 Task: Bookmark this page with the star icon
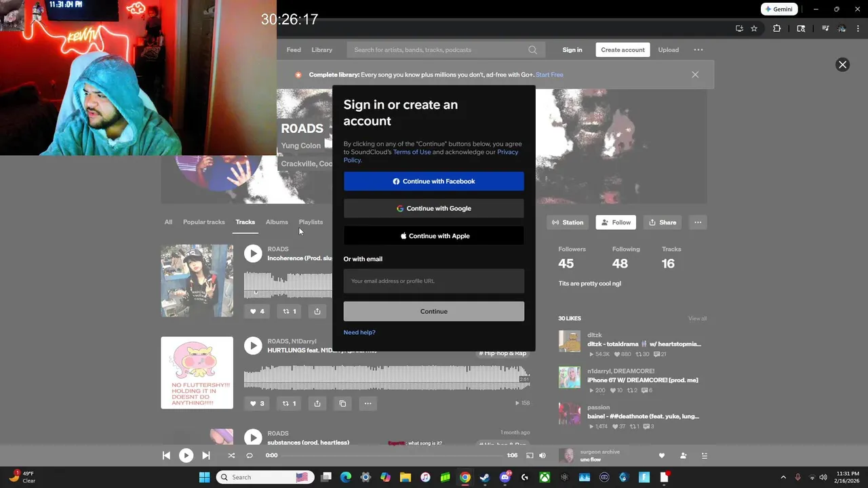coord(754,28)
